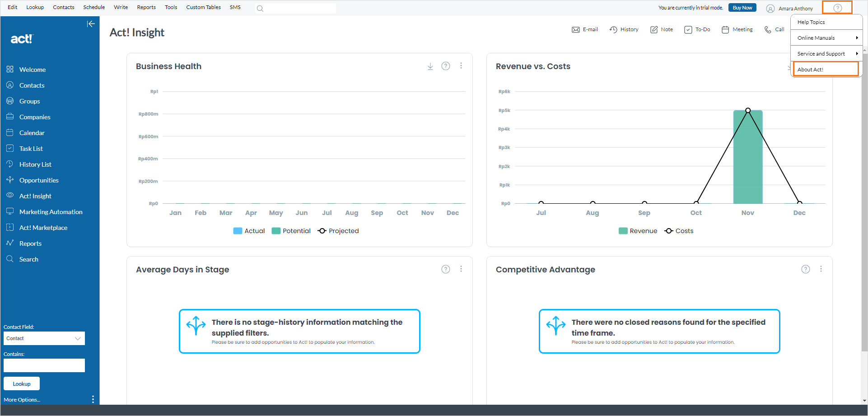Expand the Online Manuals submenu

point(826,38)
